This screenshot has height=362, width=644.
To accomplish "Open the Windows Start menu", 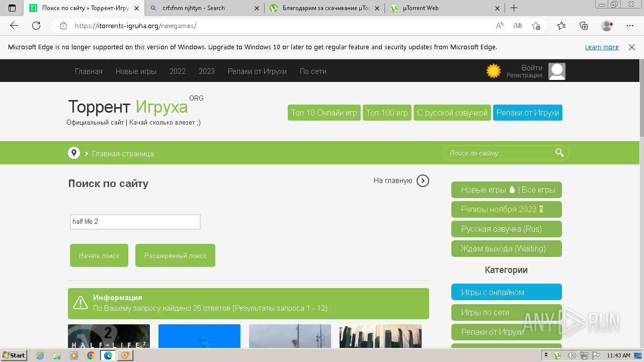I will click(x=14, y=355).
